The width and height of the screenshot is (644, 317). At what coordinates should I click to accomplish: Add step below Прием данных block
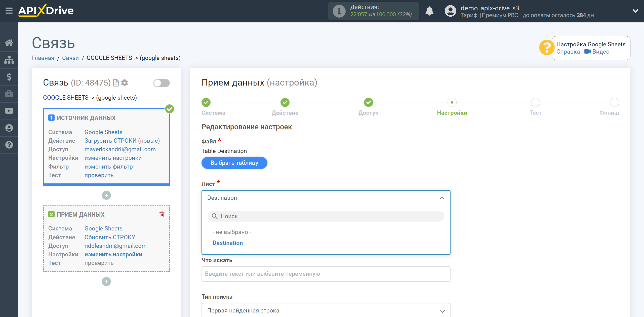coord(106,282)
